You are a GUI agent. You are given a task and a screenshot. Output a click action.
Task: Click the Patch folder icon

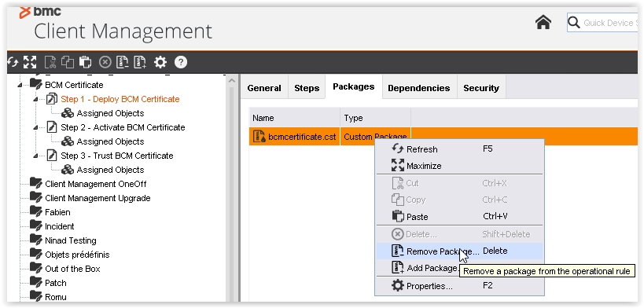pos(36,283)
